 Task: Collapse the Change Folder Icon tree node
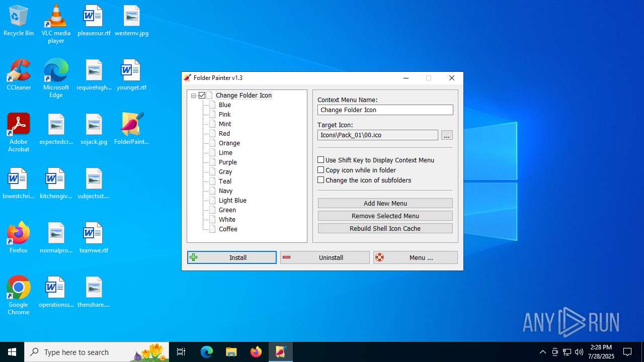pos(193,96)
